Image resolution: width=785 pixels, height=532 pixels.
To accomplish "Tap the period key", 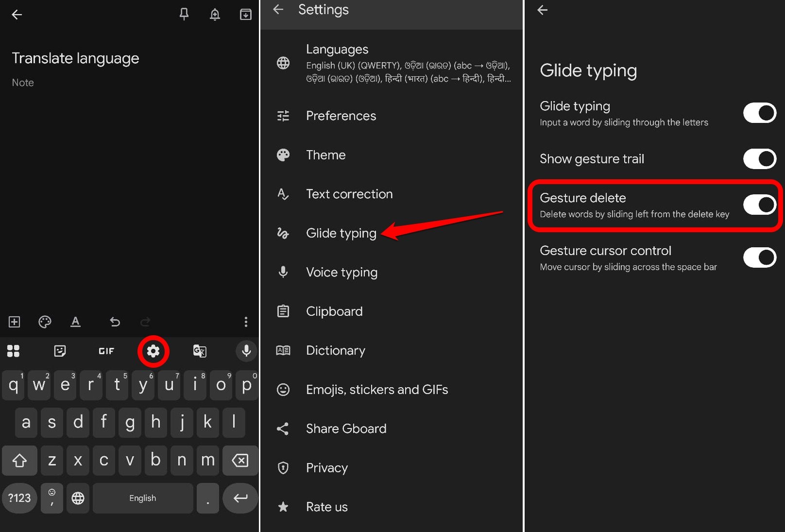I will [x=208, y=498].
